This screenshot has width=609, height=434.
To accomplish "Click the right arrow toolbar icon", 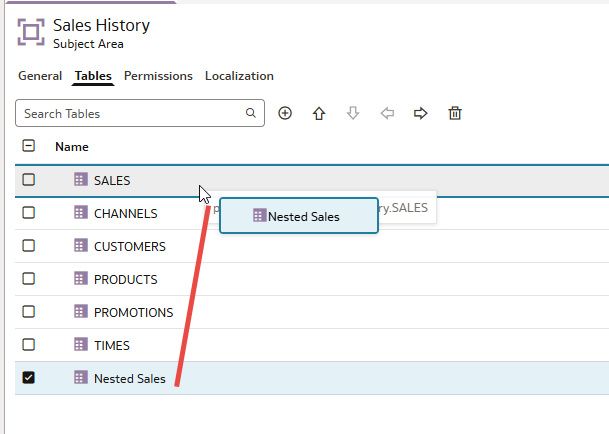I will click(421, 114).
